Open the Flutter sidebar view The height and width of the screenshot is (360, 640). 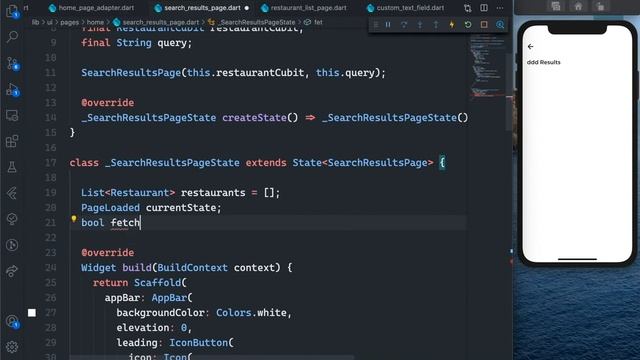tap(12, 193)
